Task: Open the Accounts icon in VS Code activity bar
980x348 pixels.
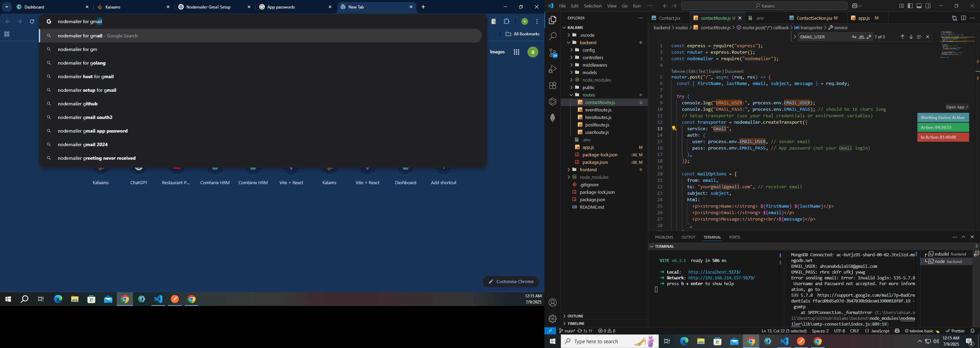Action: pyautogui.click(x=552, y=302)
